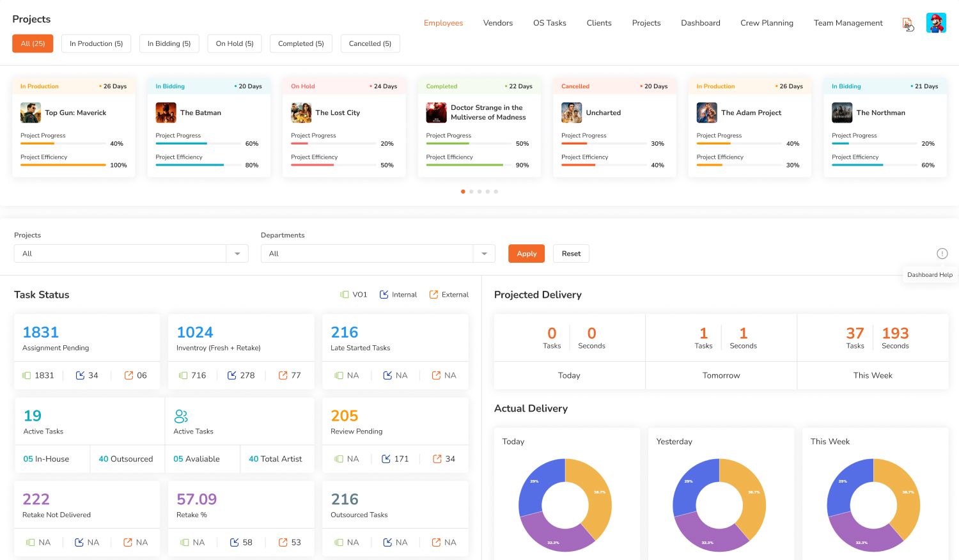Click VO1 icon in Assignment Pending card

[x=27, y=375]
